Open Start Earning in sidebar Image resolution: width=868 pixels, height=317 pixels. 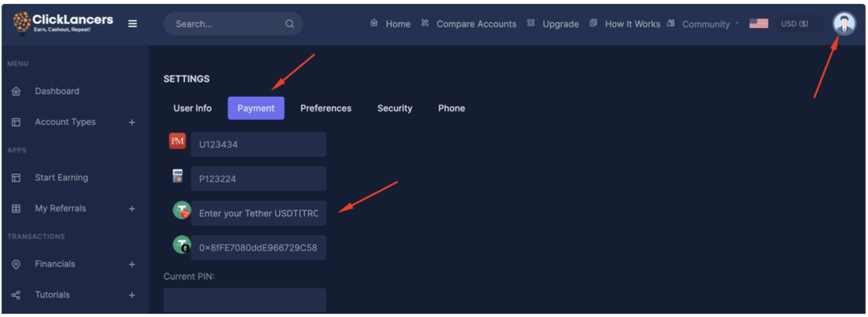pos(61,177)
